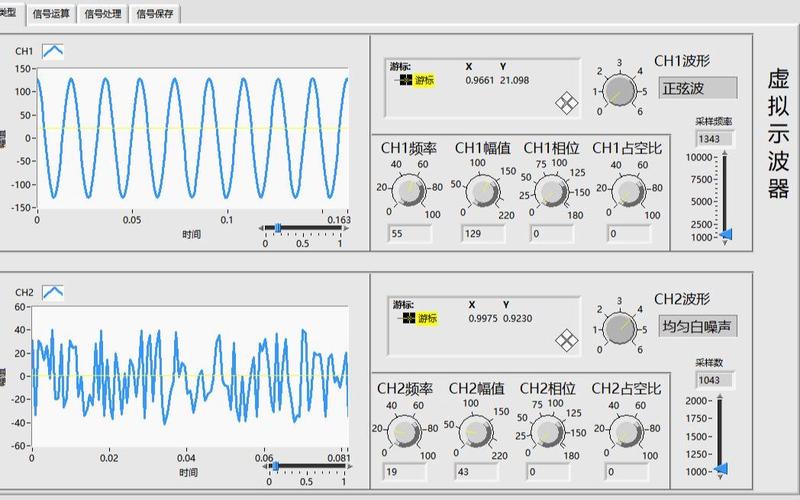Click the blue sine trace in CH1 graph

click(x=193, y=138)
